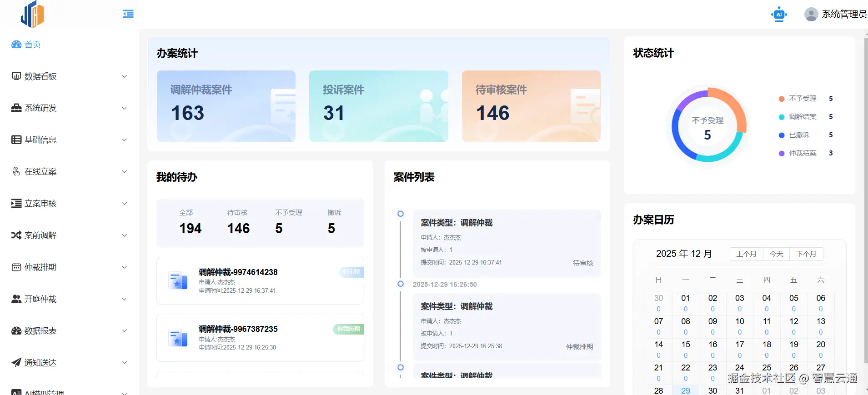Viewport: 868px width, 395px height.
Task: Open the 通知送达 menu label
Action: (x=40, y=363)
